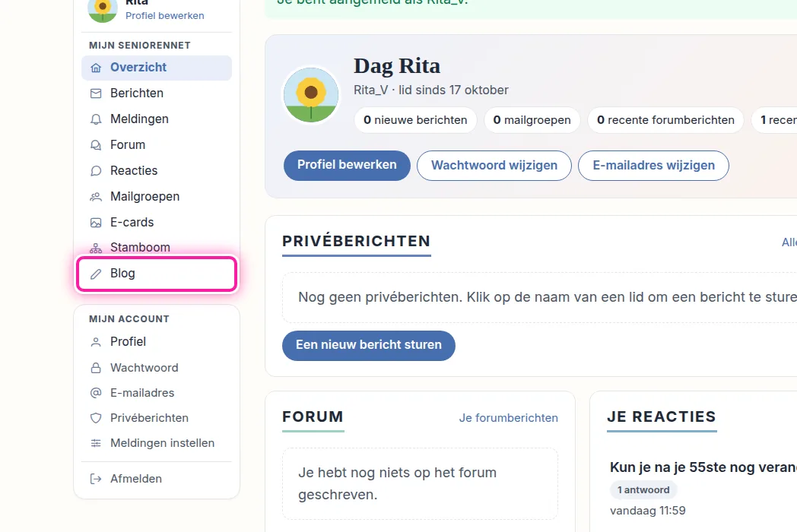Click the home icon beside Overzicht
This screenshot has width=797, height=532.
pos(96,68)
